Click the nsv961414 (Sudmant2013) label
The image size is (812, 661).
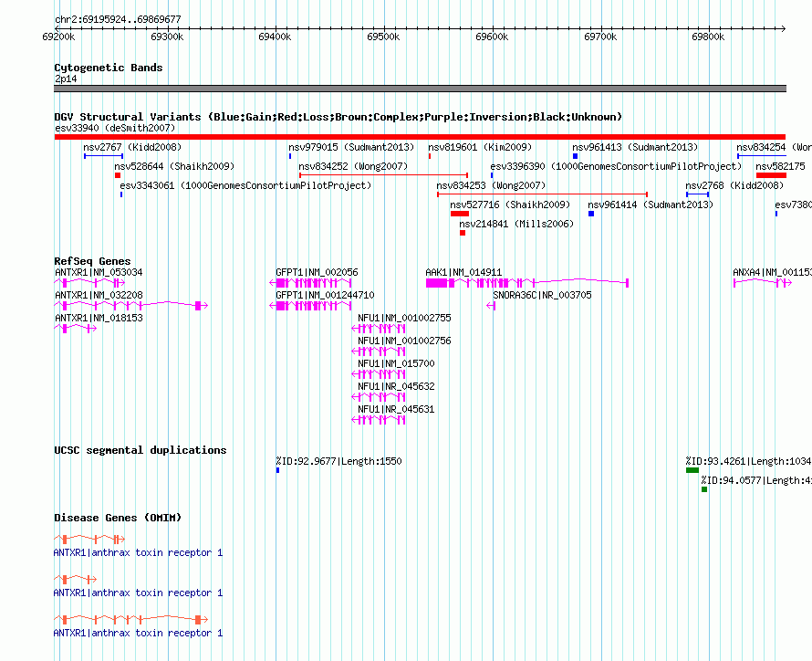point(651,205)
